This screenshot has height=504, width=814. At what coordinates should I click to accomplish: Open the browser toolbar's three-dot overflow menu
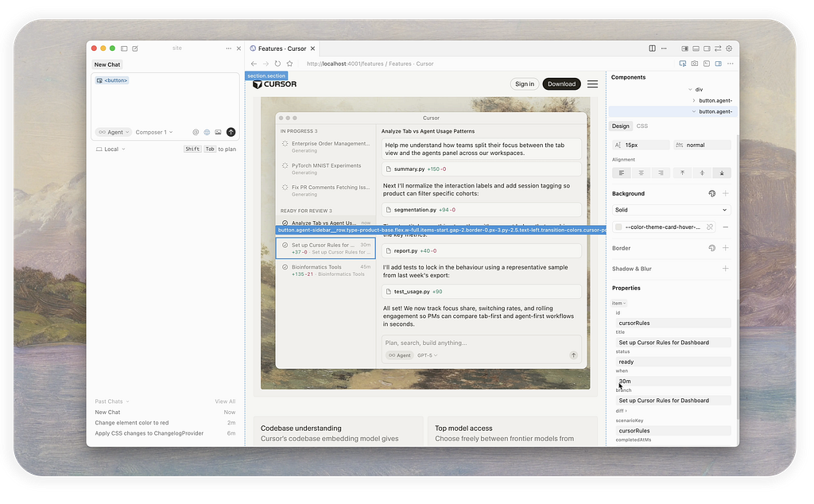[731, 64]
